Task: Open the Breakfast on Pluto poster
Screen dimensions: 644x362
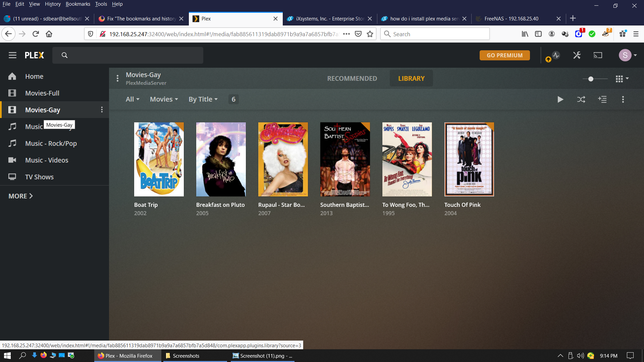Action: coord(221,159)
